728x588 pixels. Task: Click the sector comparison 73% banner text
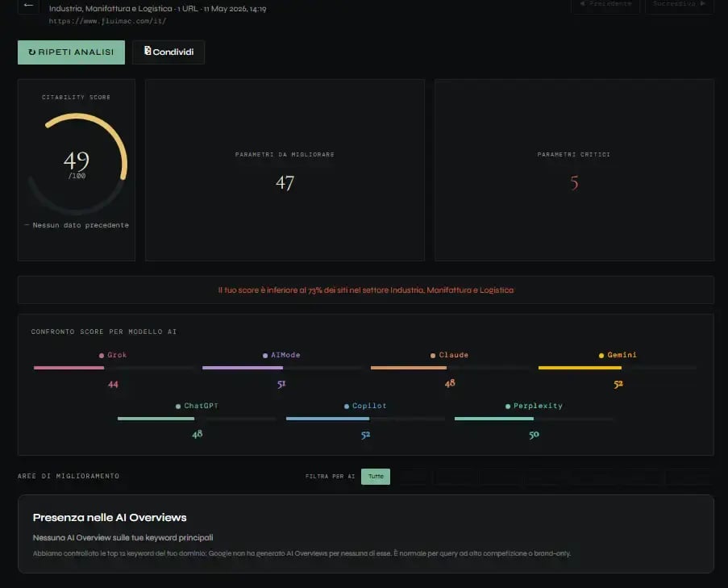tap(366, 290)
